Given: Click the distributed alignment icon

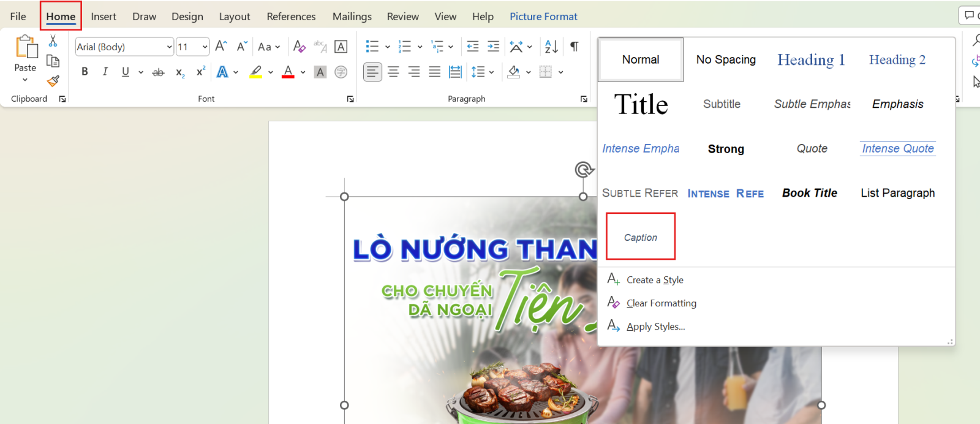Looking at the screenshot, I should click(455, 72).
